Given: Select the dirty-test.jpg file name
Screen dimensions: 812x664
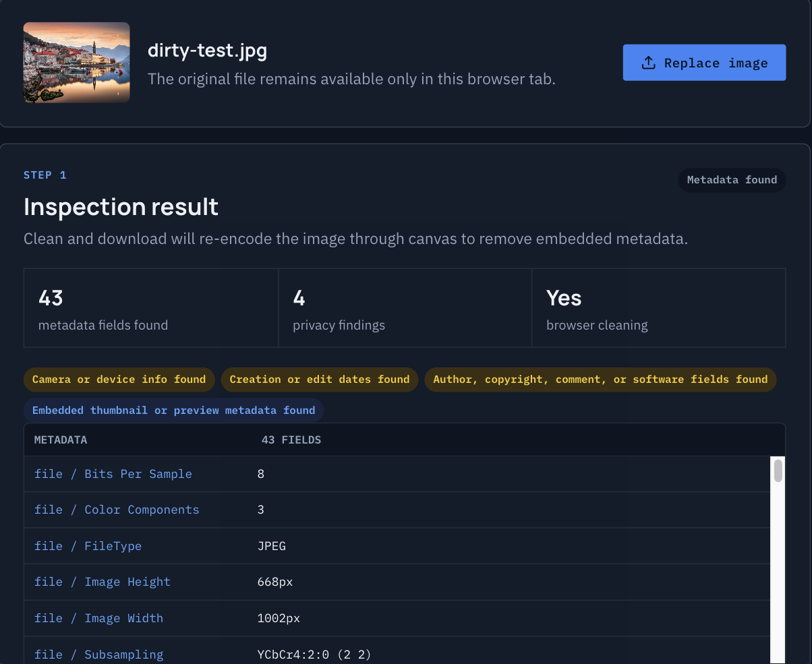Looking at the screenshot, I should coord(207,51).
